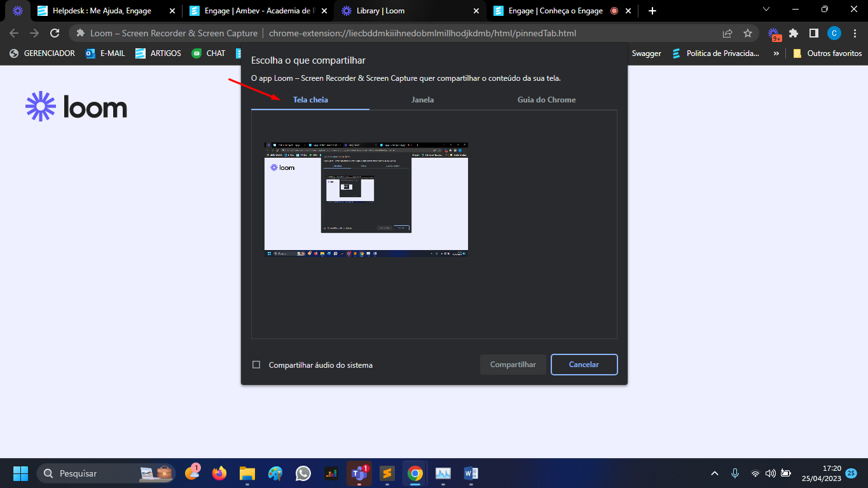Open a new Chrome tab

652,11
